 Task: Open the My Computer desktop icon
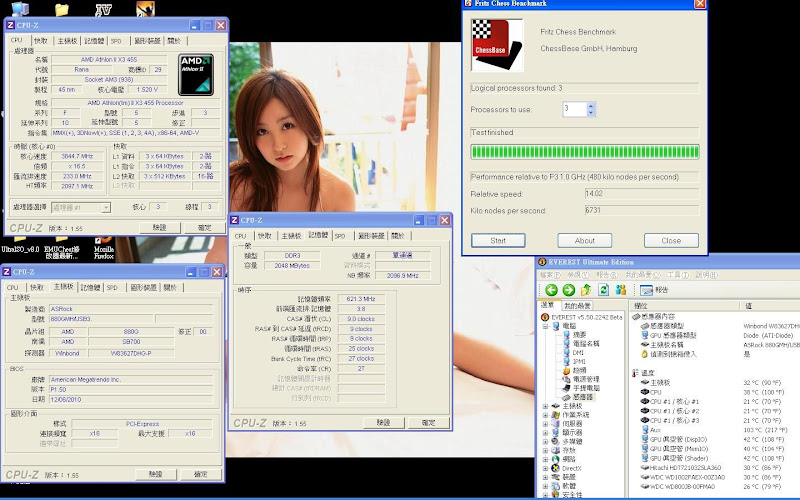19,8
